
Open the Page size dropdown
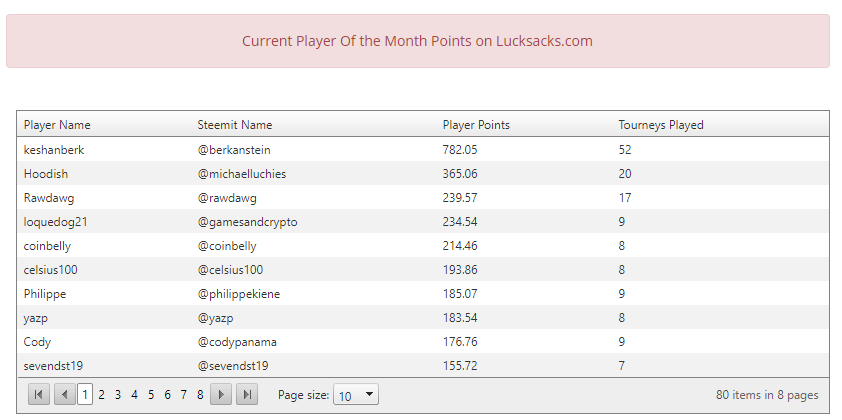356,395
